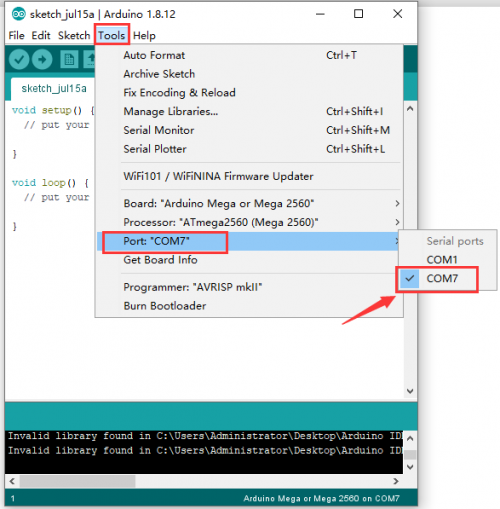500x509 pixels.
Task: Expand the Board submenu
Action: click(249, 203)
